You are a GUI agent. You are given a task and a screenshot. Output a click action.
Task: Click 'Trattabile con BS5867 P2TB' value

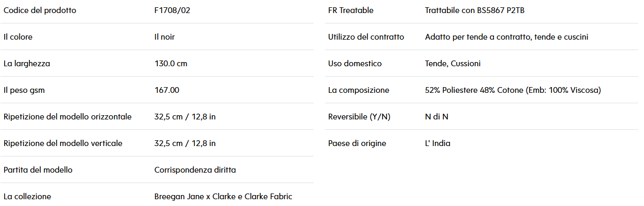[475, 10]
